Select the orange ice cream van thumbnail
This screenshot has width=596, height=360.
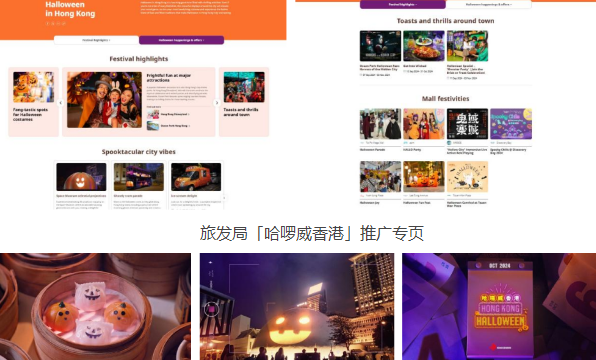tap(196, 177)
